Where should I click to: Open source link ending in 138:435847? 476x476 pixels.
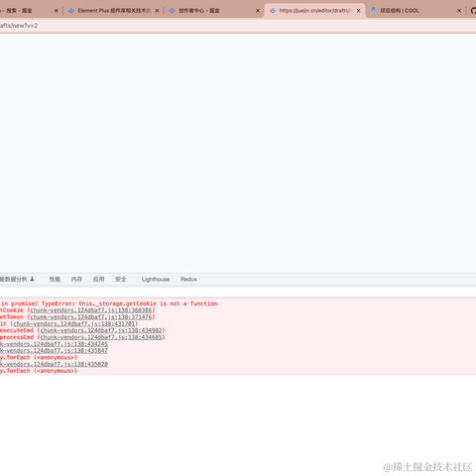click(54, 351)
